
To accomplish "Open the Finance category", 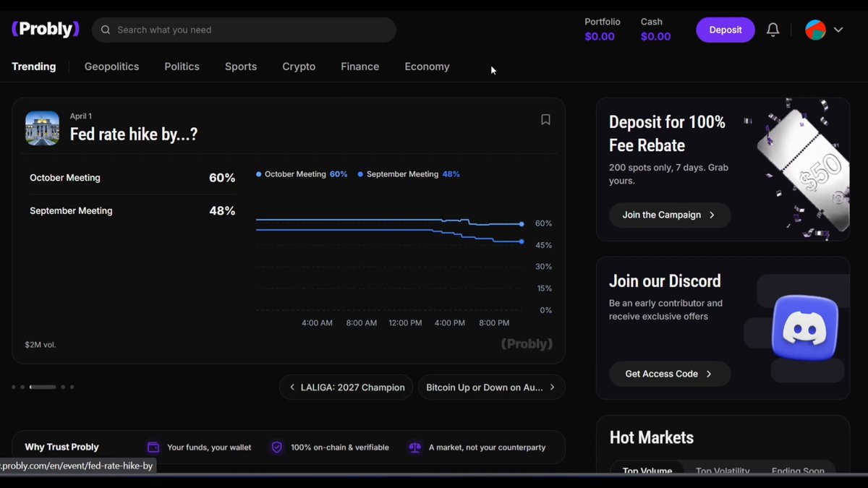I will point(360,67).
